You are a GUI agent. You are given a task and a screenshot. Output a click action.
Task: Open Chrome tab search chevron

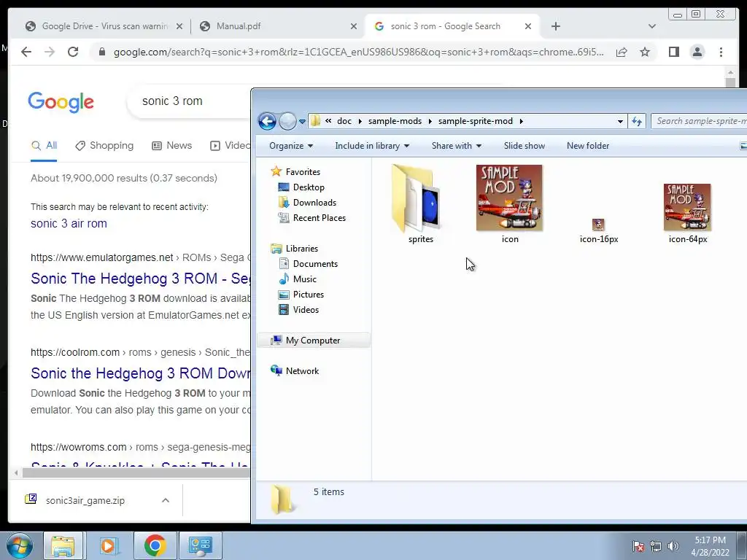(652, 26)
